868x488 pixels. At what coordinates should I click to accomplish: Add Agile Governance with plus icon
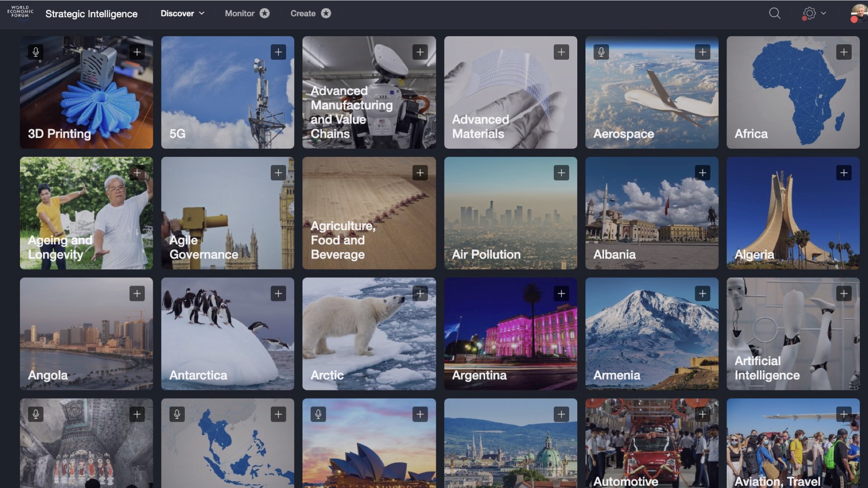278,173
